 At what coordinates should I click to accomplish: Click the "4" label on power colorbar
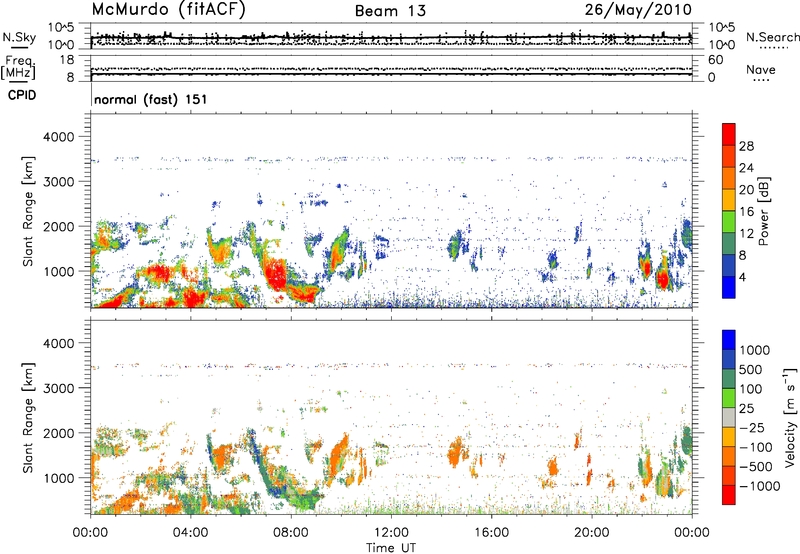(x=742, y=277)
